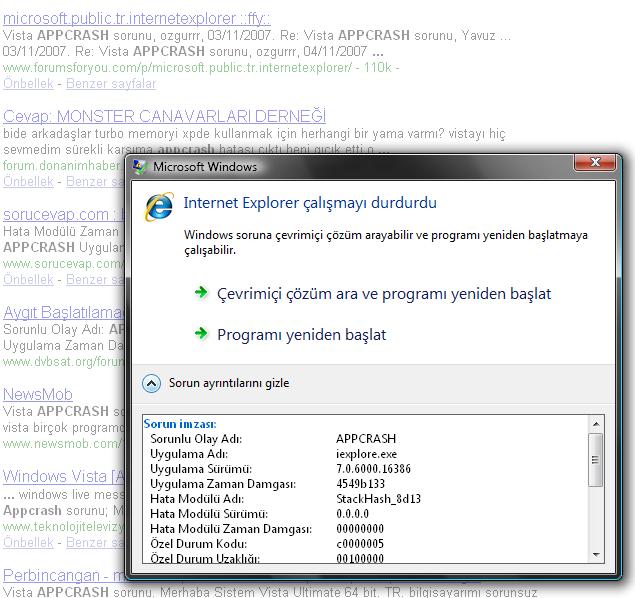Choose Programı yeniden başlat option
635x598 pixels.
[301, 335]
